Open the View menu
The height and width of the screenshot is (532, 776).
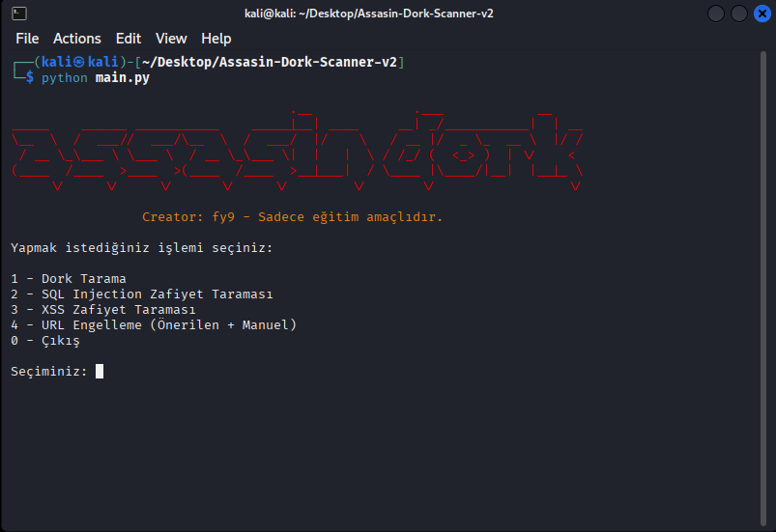[x=171, y=39]
